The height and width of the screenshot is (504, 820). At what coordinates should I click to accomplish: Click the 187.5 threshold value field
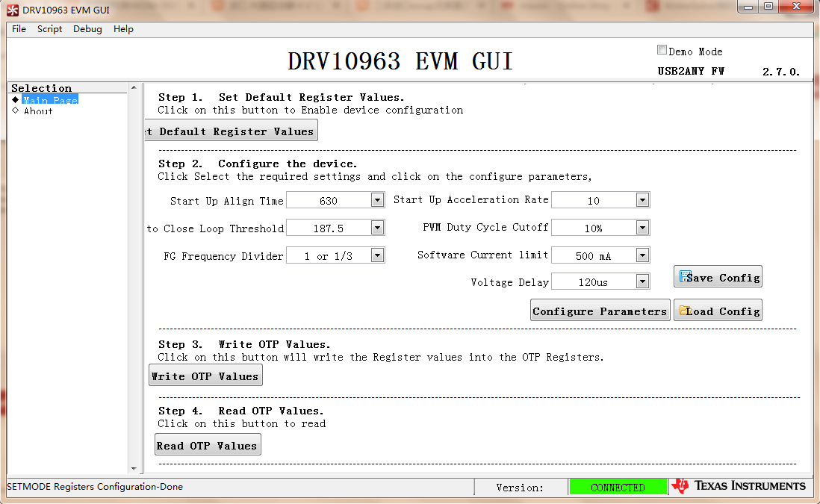[329, 228]
